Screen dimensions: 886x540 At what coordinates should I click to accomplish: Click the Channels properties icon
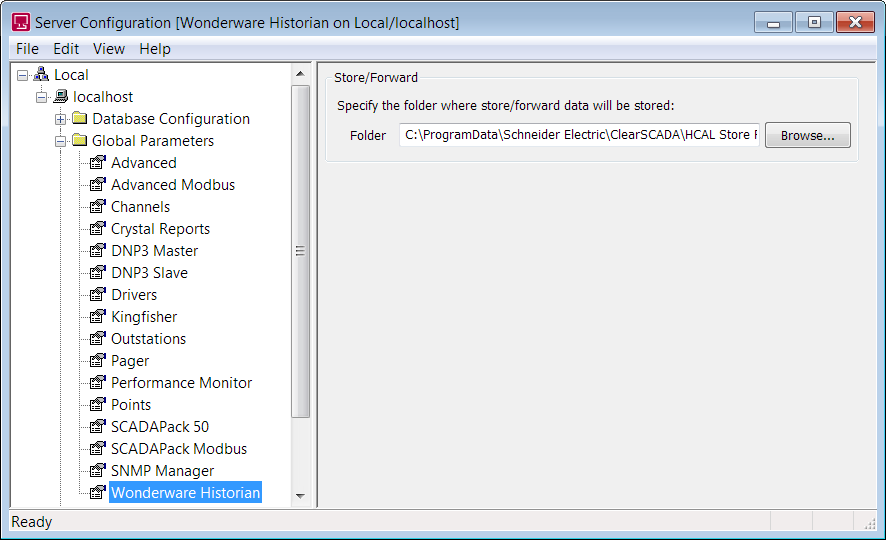98,206
